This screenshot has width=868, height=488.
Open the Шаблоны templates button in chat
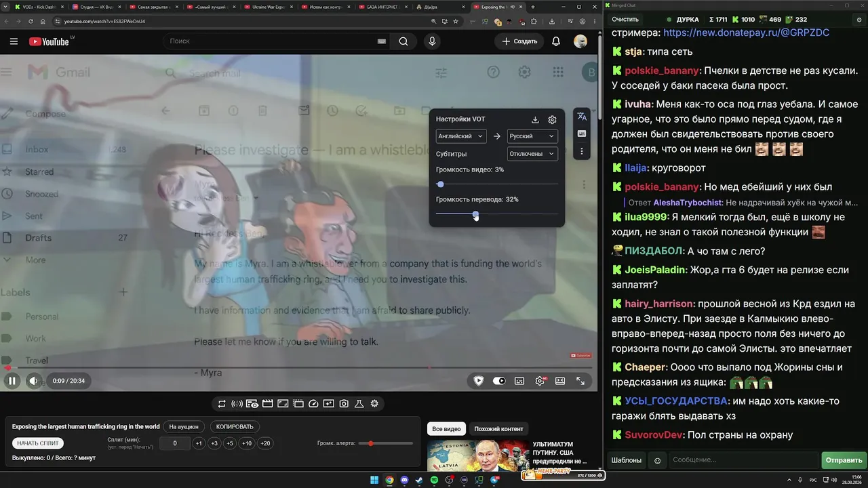[627, 460]
